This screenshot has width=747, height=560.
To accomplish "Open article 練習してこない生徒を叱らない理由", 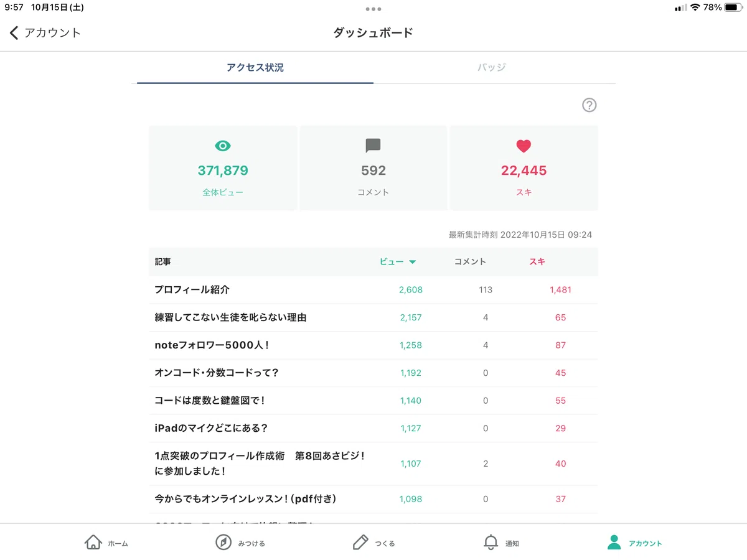I will [230, 317].
